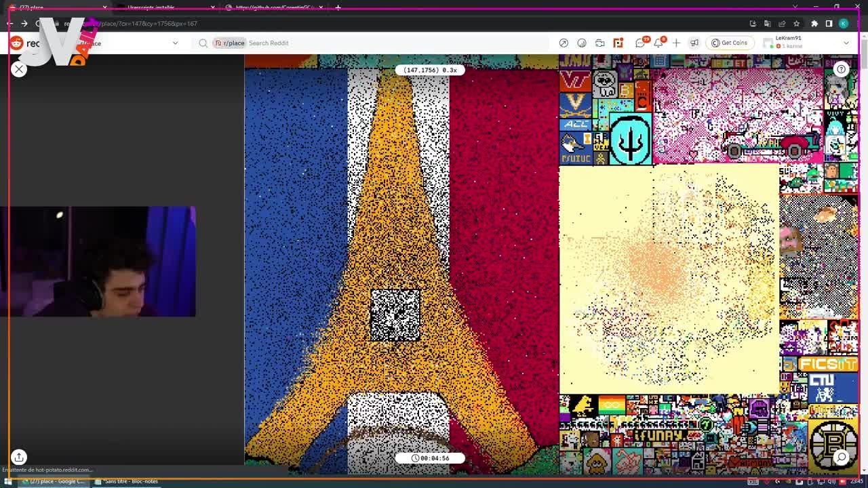Click the canvas magnifier zoom button
This screenshot has width=868, height=488.
tap(841, 457)
